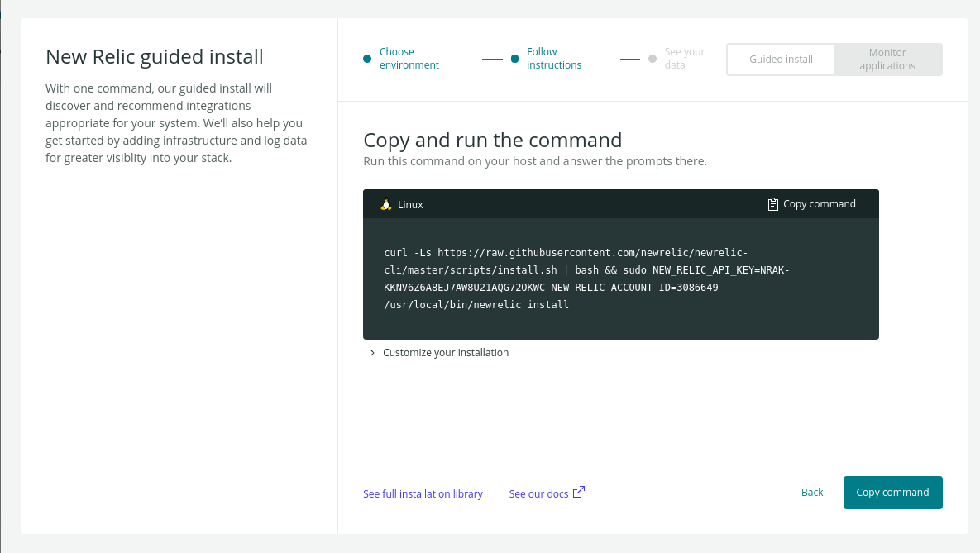Click the curl install command text

pyautogui.click(x=587, y=279)
